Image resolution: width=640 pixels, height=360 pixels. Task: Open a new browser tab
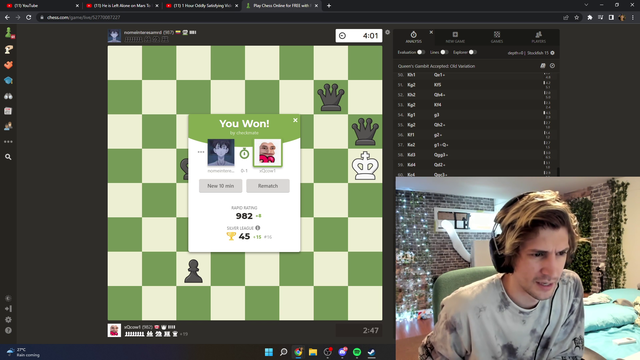(x=329, y=6)
